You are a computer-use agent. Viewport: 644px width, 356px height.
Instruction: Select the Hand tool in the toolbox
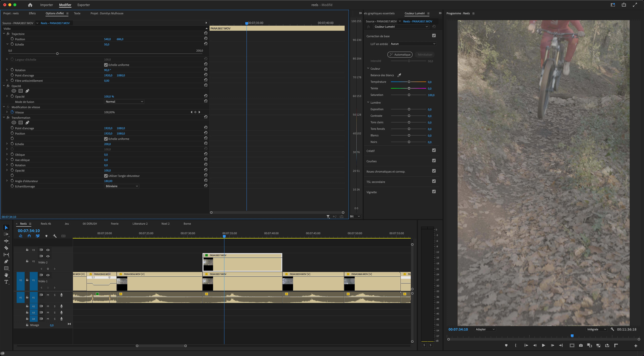click(x=6, y=275)
